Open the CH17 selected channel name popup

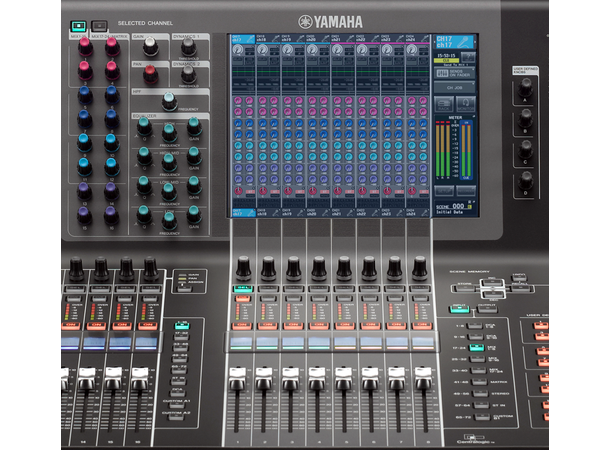pos(454,42)
